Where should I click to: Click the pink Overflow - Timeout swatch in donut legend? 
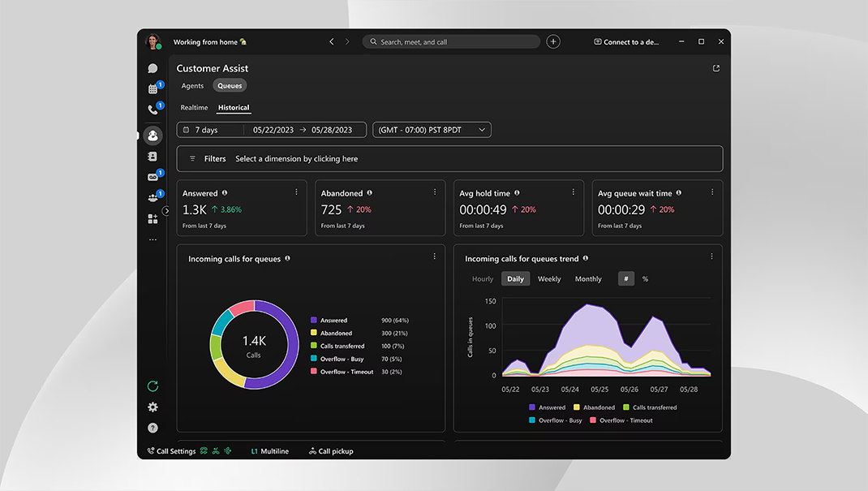click(x=314, y=372)
